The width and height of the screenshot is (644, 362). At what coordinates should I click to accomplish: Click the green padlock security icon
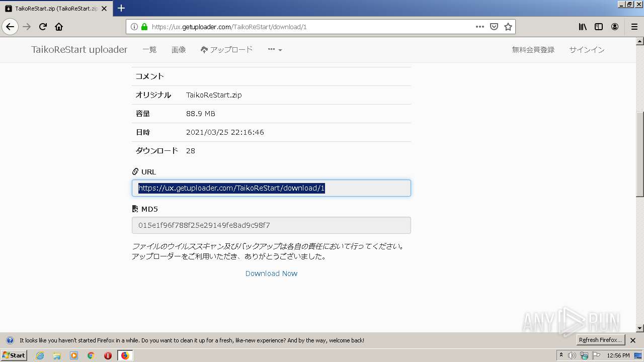click(144, 27)
